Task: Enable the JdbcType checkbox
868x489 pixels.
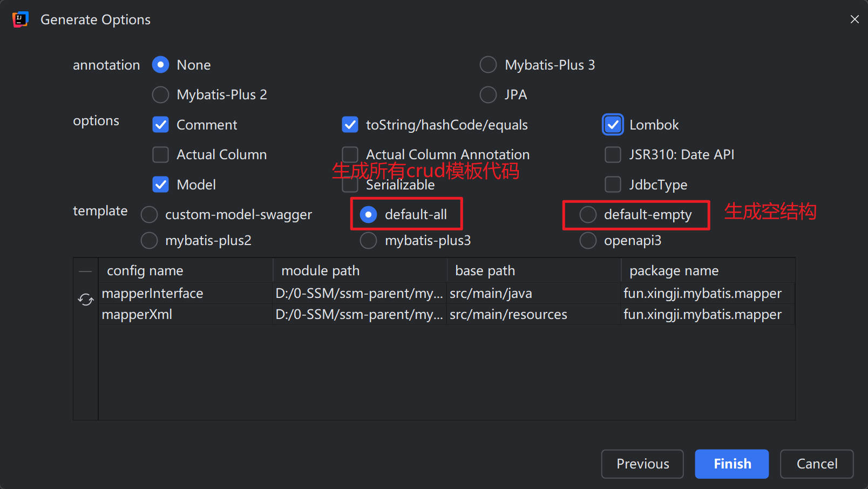Action: click(613, 185)
